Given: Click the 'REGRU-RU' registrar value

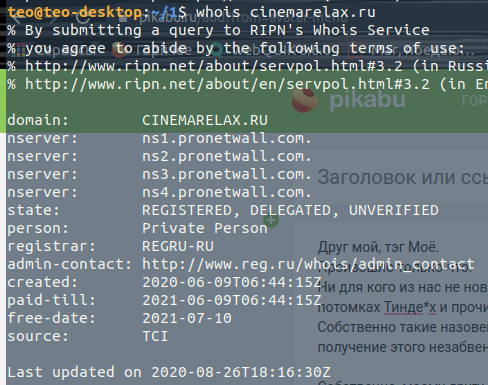Looking at the screenshot, I should pyautogui.click(x=178, y=246).
